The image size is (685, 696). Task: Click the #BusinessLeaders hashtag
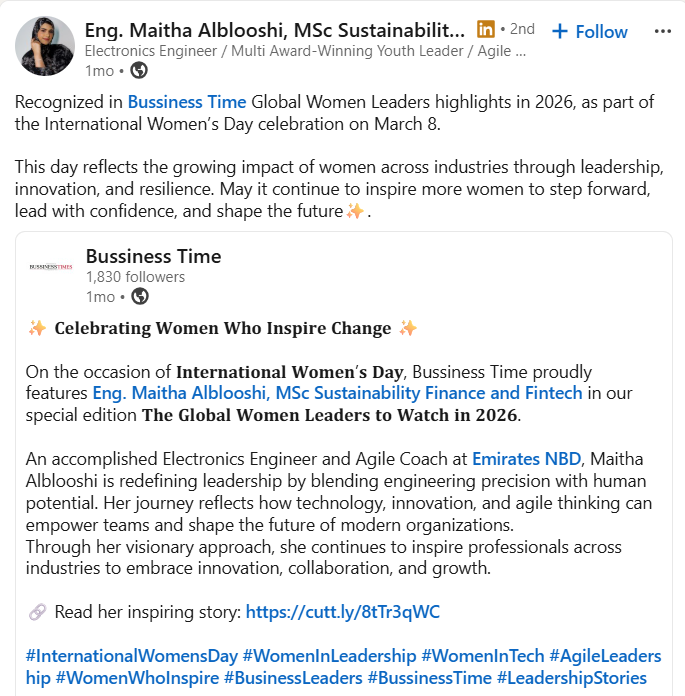click(293, 678)
